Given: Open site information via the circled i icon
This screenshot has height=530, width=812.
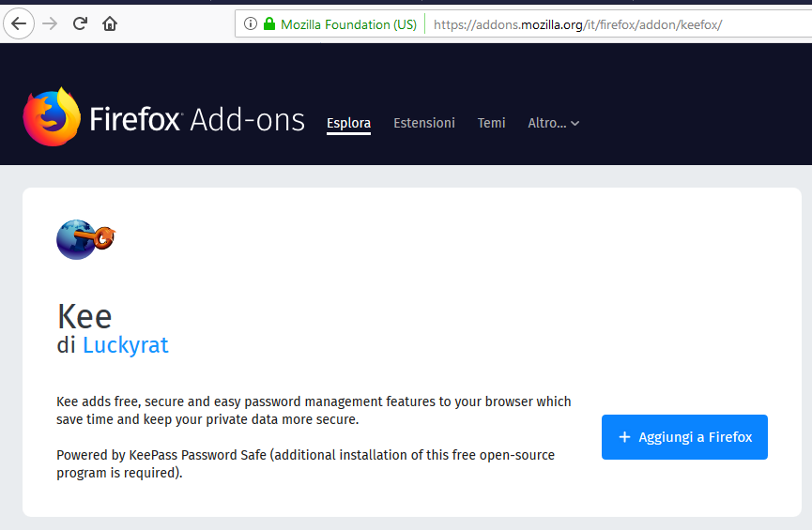Looking at the screenshot, I should point(251,24).
